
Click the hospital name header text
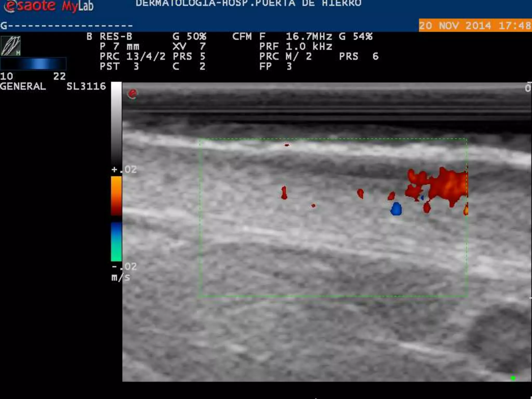click(x=248, y=3)
